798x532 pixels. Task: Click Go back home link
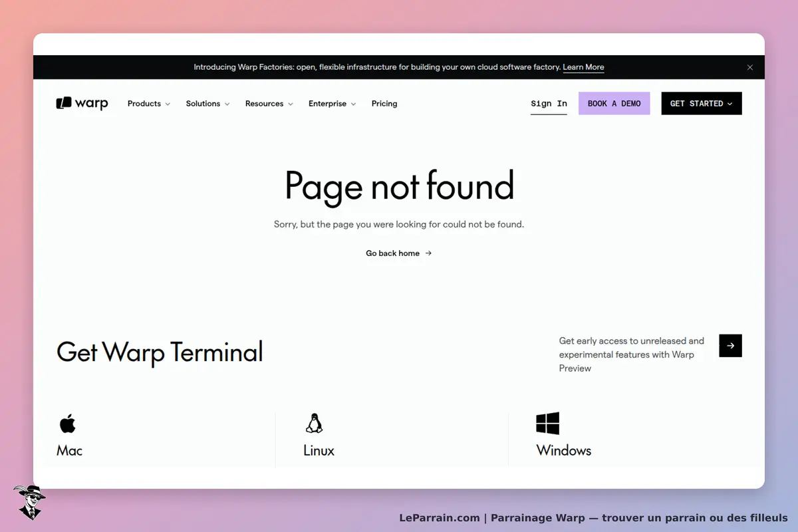coord(399,253)
